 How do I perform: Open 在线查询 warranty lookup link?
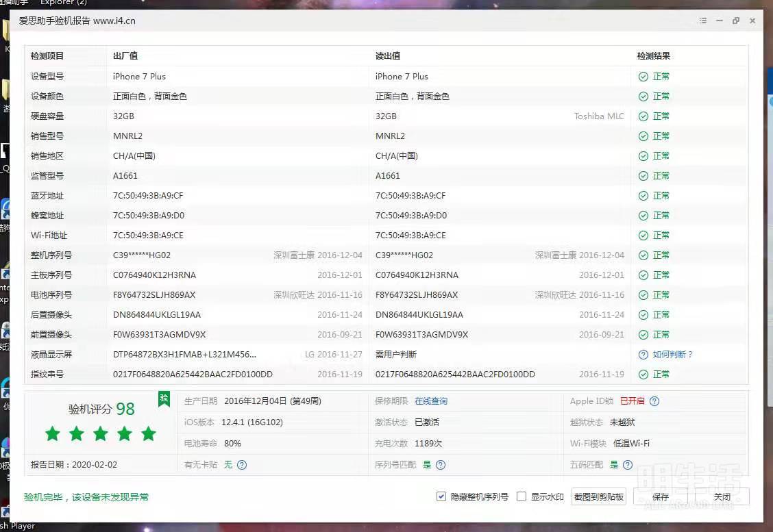coord(431,401)
